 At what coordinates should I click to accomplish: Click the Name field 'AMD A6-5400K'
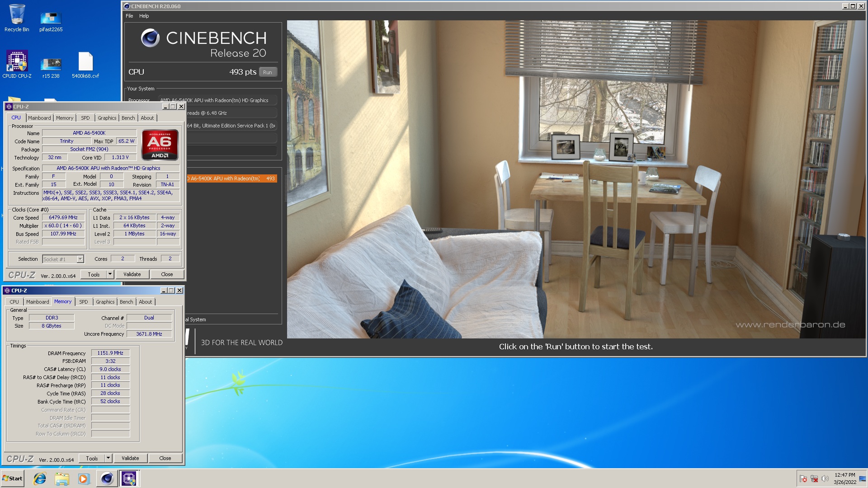click(x=89, y=133)
